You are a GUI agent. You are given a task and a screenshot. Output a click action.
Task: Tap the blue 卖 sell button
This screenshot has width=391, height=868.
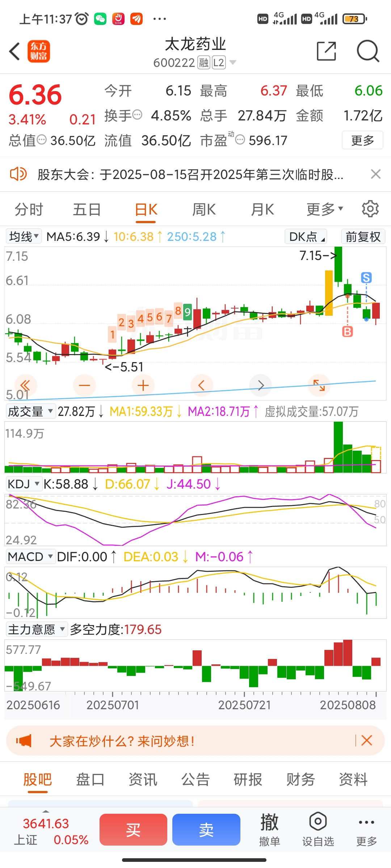pyautogui.click(x=206, y=830)
